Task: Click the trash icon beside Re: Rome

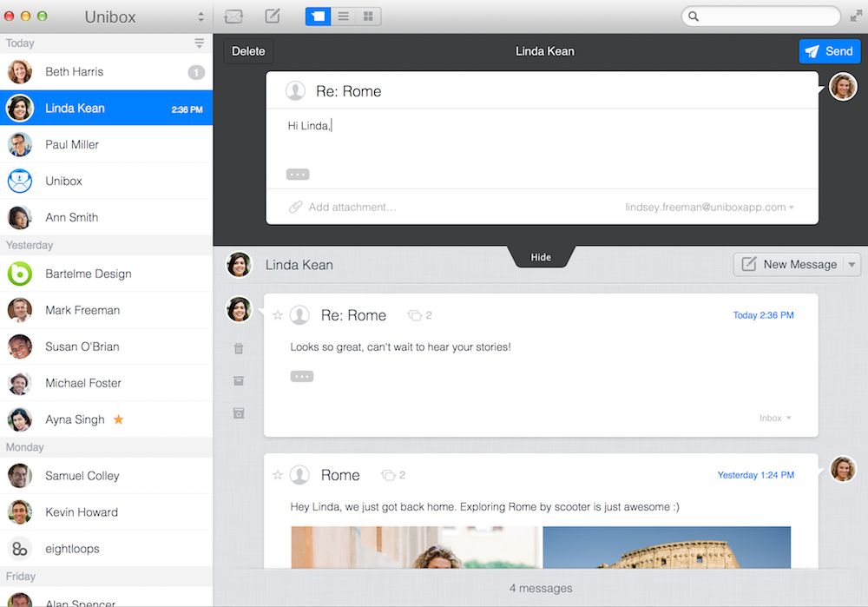Action: (239, 348)
